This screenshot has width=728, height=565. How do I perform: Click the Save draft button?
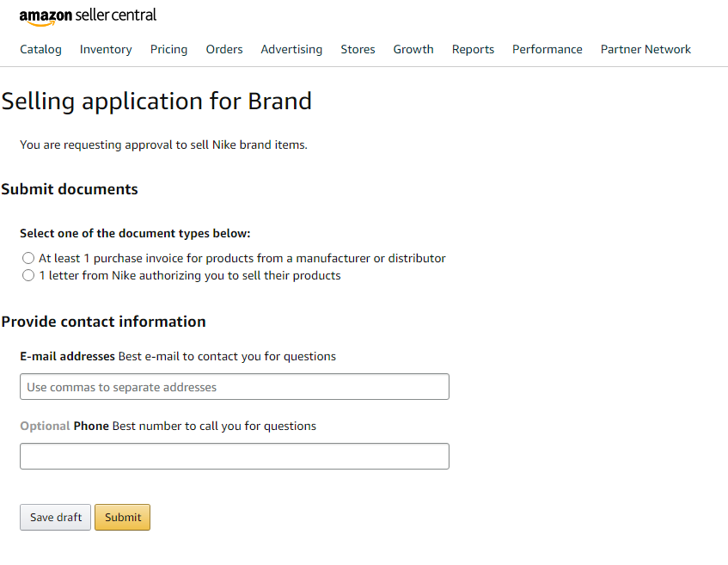click(x=56, y=518)
